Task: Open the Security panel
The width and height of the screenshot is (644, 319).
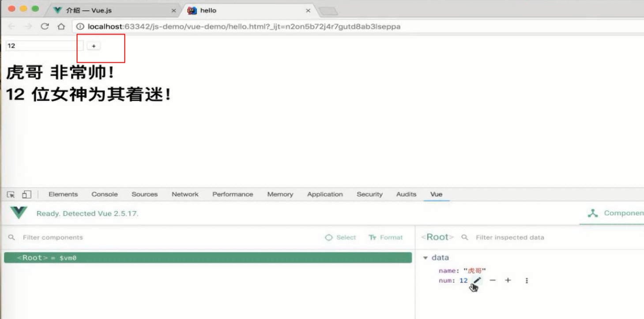Action: pos(369,194)
